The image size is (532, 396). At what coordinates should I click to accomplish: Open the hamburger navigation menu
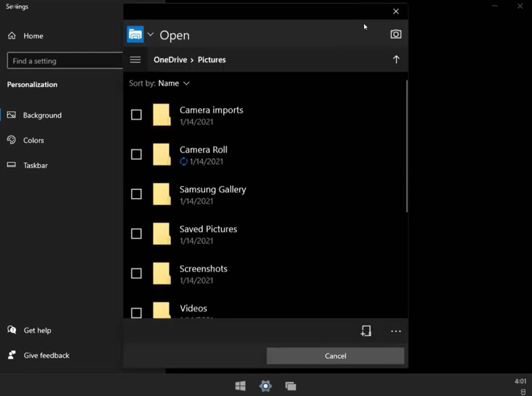135,60
